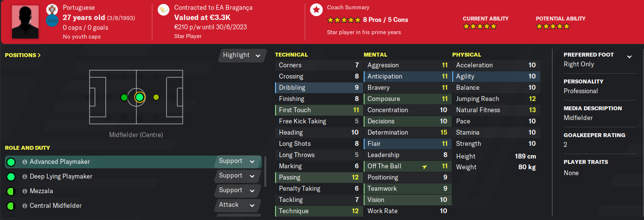This screenshot has width=644, height=220.
Task: Select the Deep Lying Playmaker role row
Action: pos(117,177)
